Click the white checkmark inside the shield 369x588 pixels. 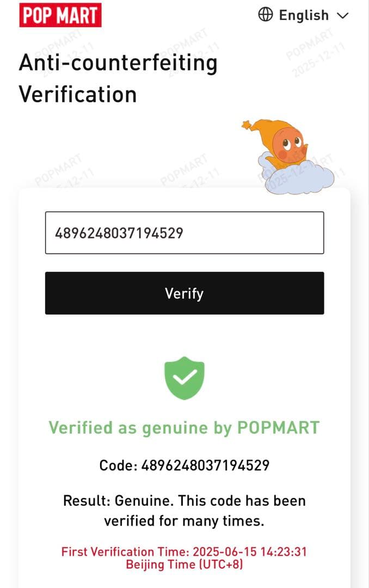click(184, 377)
